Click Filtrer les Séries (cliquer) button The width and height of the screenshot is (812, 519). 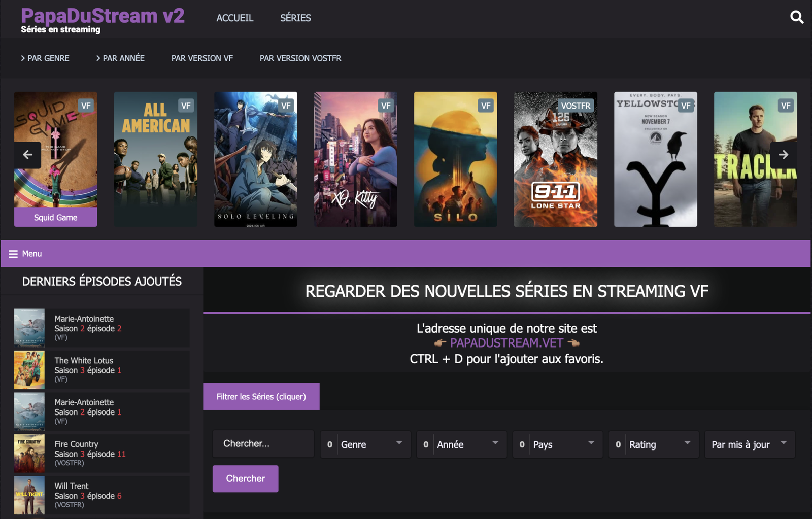[261, 396]
